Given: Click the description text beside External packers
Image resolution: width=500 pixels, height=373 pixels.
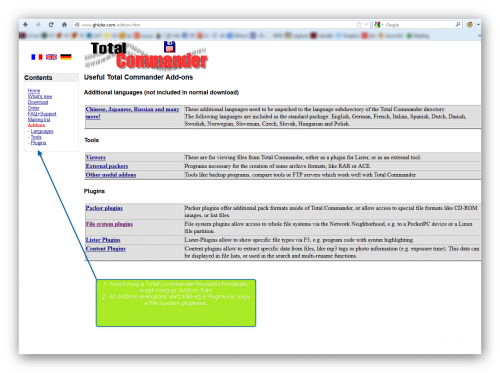Looking at the screenshot, I should (278, 166).
